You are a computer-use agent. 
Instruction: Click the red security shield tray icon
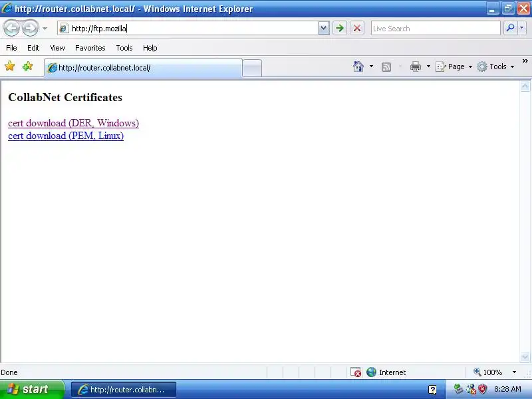pos(483,389)
